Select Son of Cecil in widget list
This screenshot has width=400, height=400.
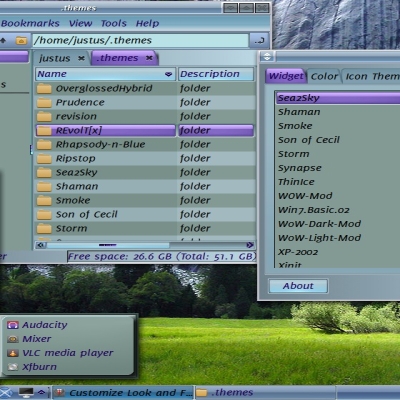(338, 140)
